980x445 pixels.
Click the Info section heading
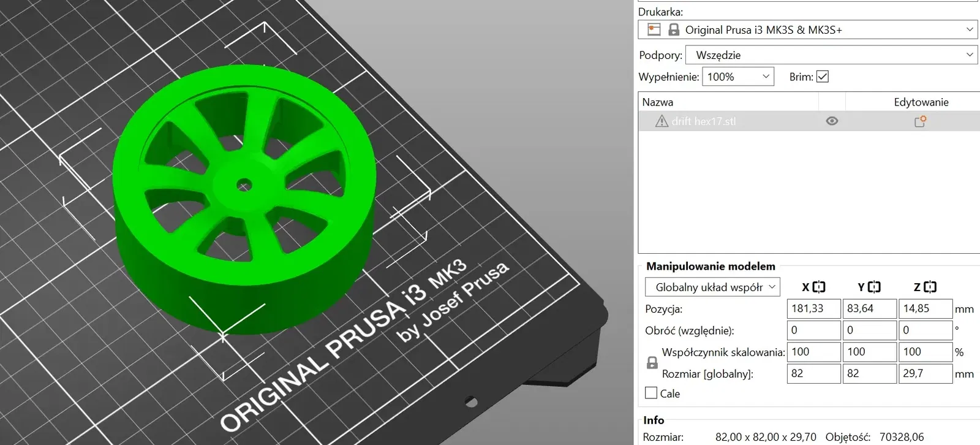(654, 420)
